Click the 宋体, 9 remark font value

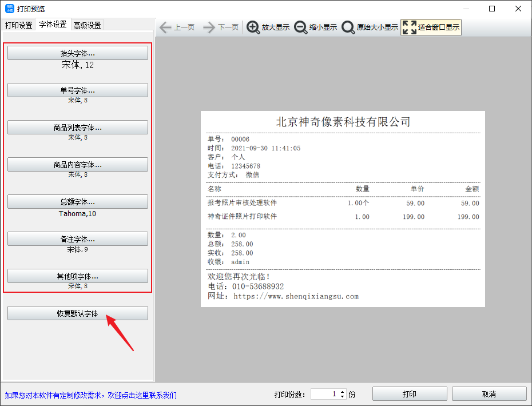78,250
